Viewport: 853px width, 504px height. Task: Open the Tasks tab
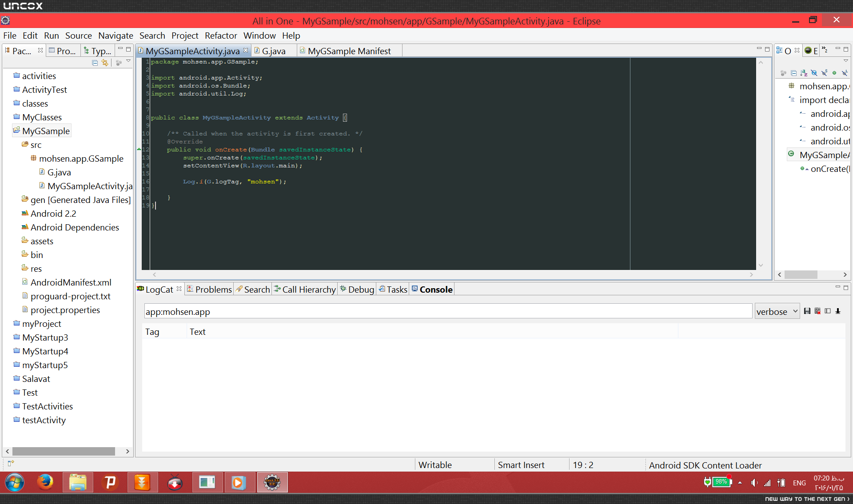(393, 290)
